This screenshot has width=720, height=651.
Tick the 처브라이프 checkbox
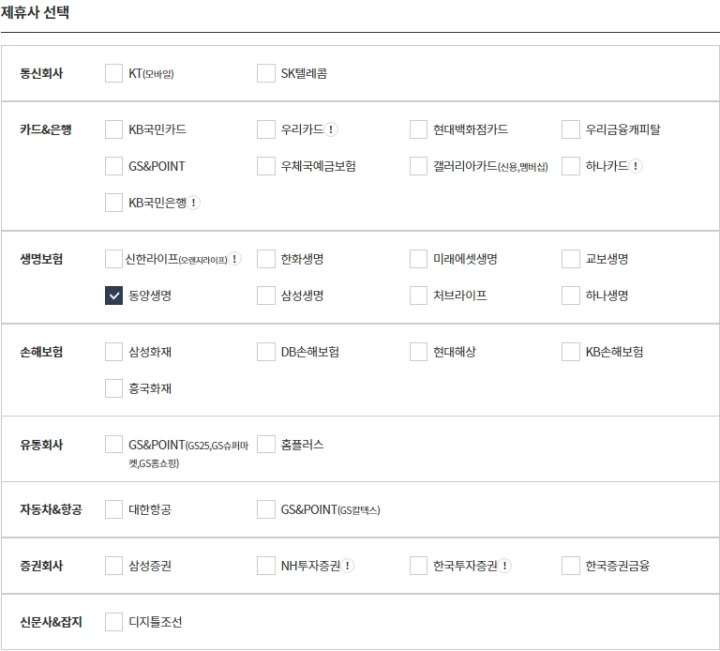coord(418,296)
